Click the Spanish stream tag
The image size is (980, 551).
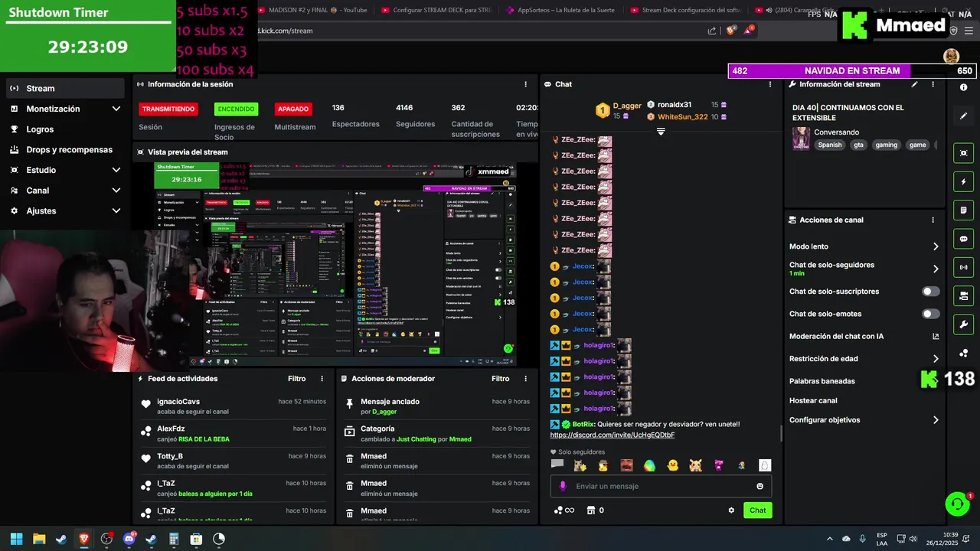pyautogui.click(x=829, y=145)
